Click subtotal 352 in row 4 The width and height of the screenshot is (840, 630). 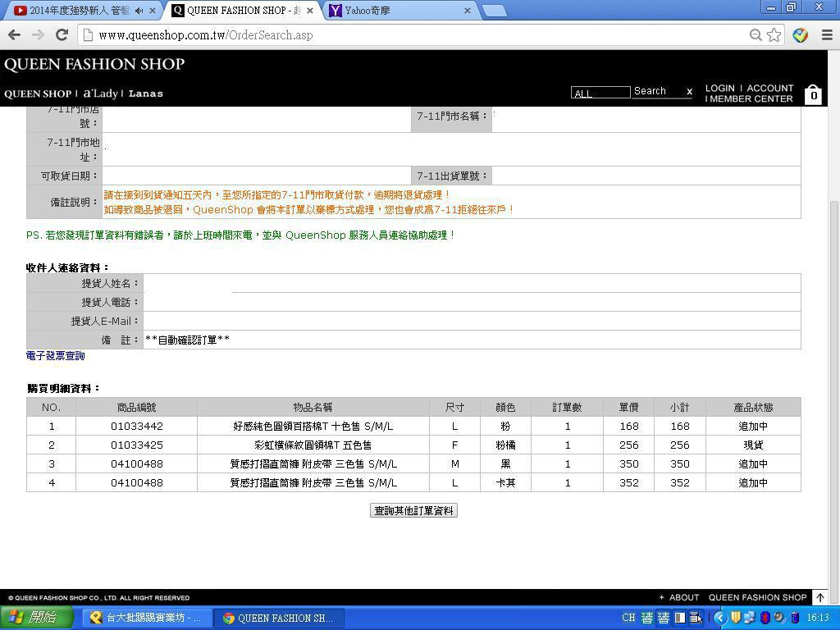(x=680, y=482)
